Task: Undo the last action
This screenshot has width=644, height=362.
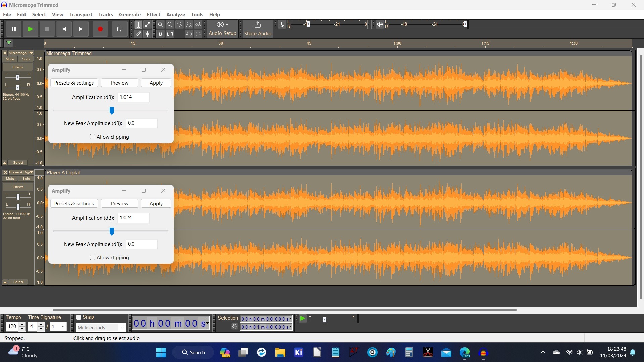Action: coord(189,34)
